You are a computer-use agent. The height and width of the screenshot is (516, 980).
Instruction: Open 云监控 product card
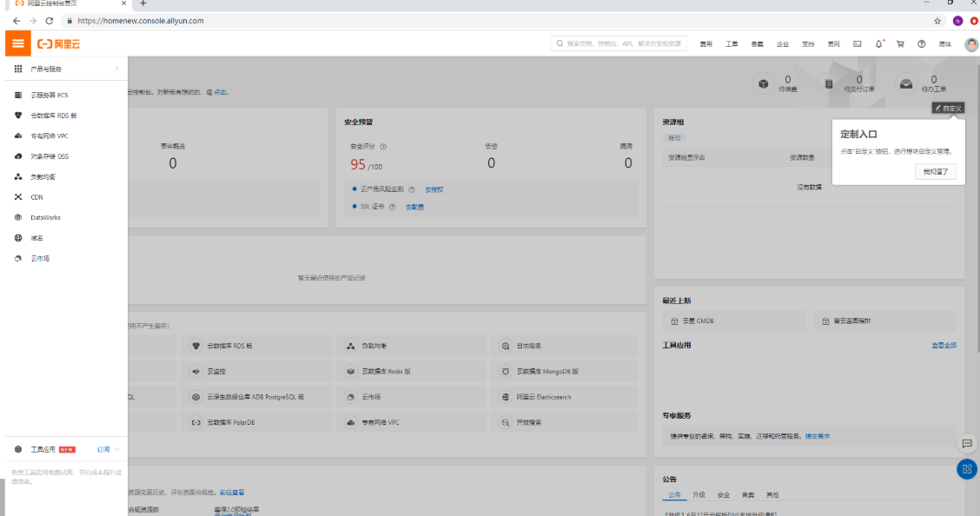[x=255, y=371]
